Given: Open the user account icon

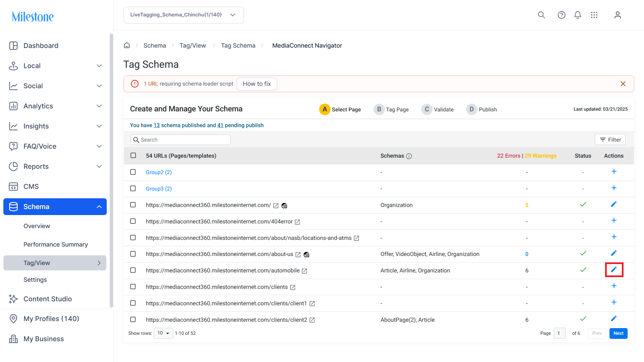Looking at the screenshot, I should coord(617,15).
